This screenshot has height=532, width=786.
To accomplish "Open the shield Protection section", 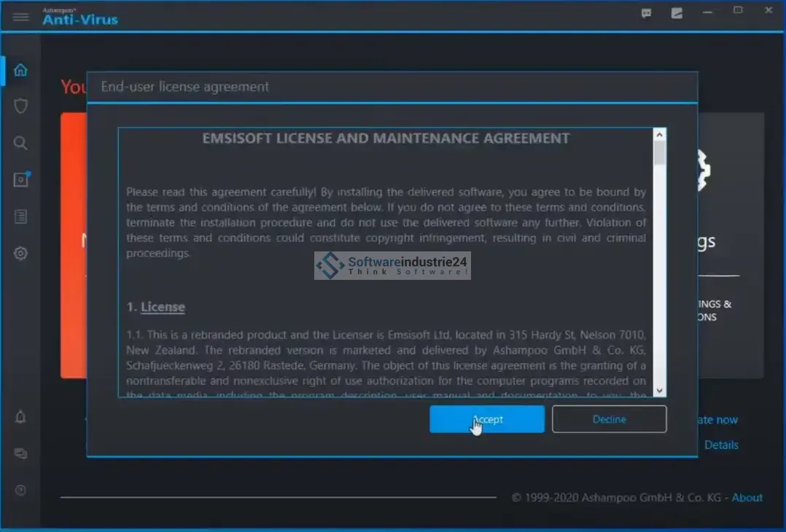I will point(20,106).
